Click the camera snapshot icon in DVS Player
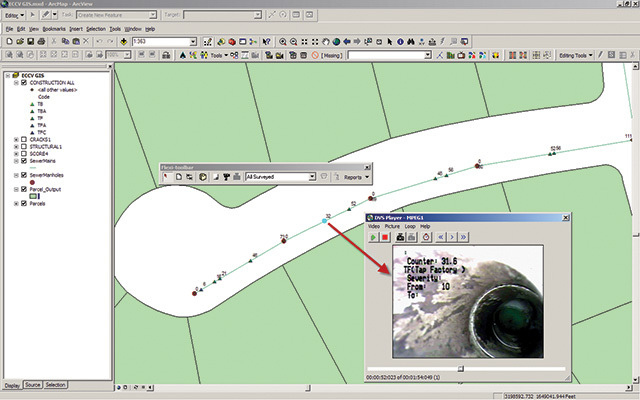The width and height of the screenshot is (640, 400). (x=399, y=238)
